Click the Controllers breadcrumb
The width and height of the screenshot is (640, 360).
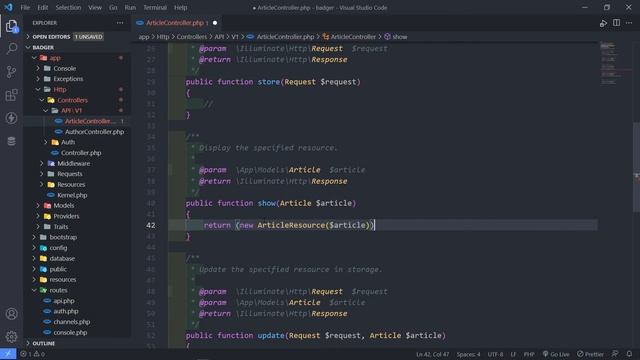(x=191, y=37)
